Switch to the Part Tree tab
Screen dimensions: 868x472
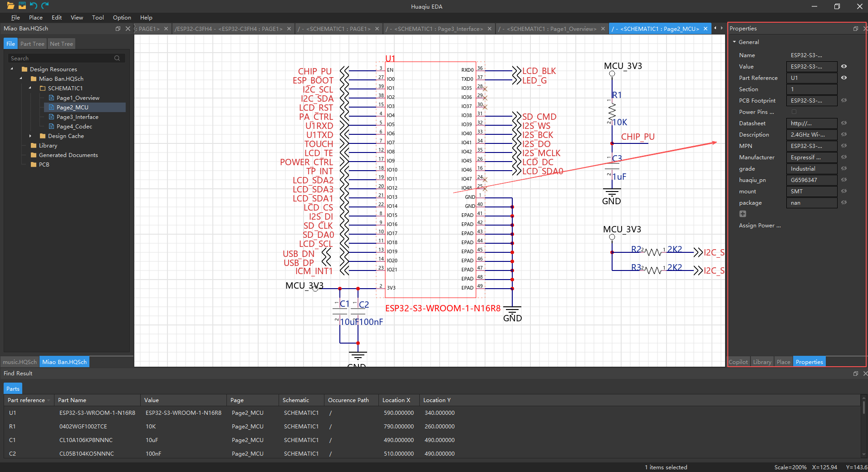coord(32,44)
